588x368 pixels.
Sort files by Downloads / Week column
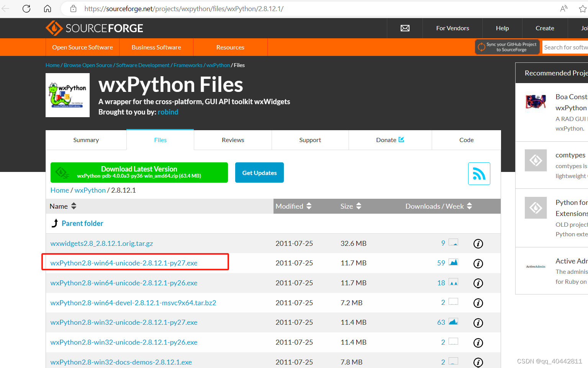click(439, 206)
